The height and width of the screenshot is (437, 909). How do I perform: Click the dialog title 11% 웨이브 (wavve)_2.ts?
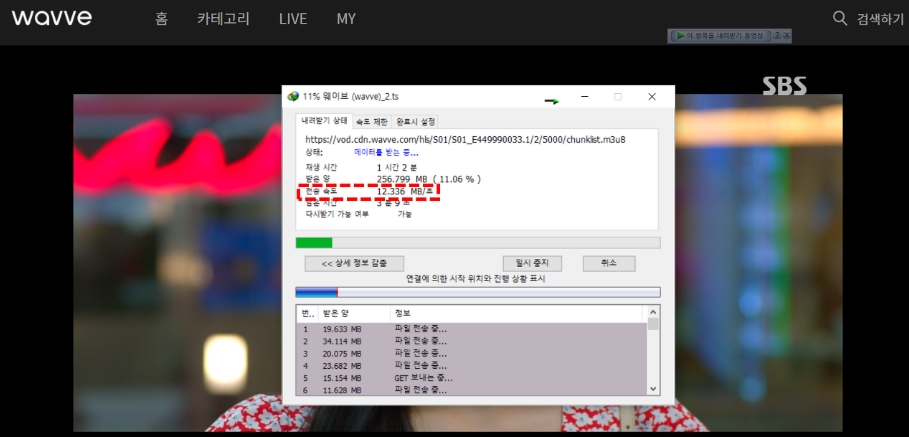[x=351, y=96]
